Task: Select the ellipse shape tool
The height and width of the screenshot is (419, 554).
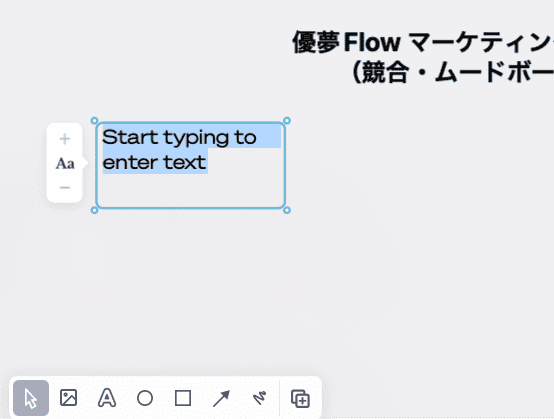Action: point(145,398)
